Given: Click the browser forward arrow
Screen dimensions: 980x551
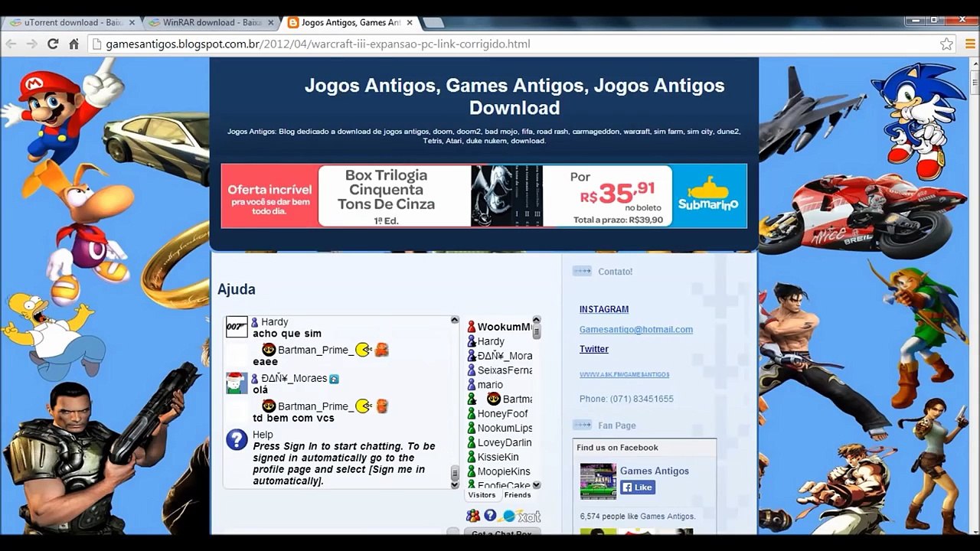Looking at the screenshot, I should tap(31, 44).
